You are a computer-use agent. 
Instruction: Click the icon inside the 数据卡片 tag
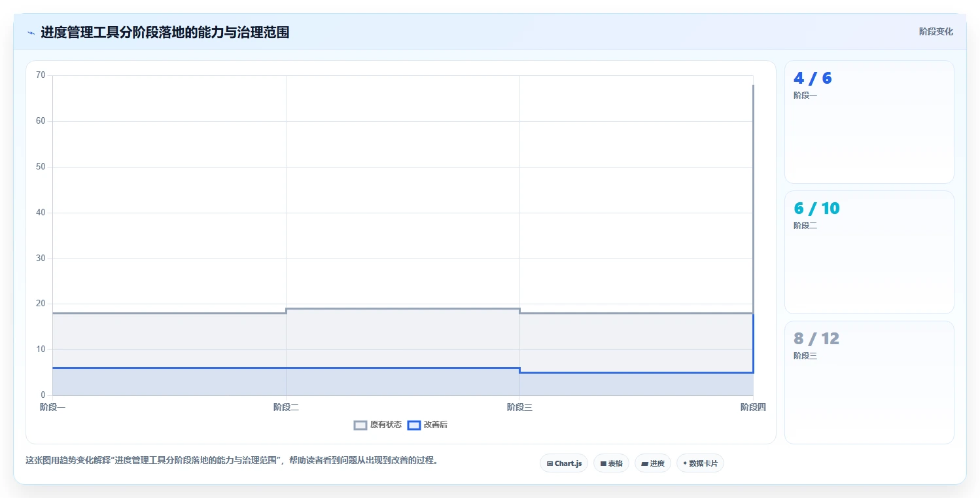[x=685, y=463]
